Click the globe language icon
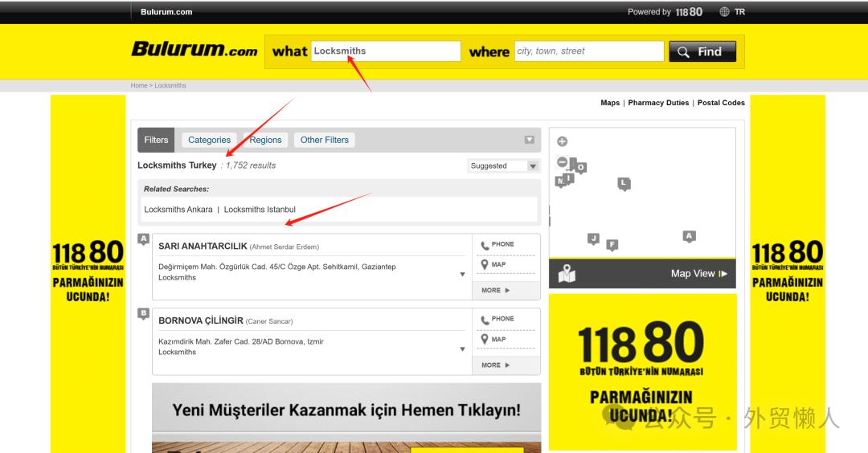The image size is (868, 453). point(724,11)
